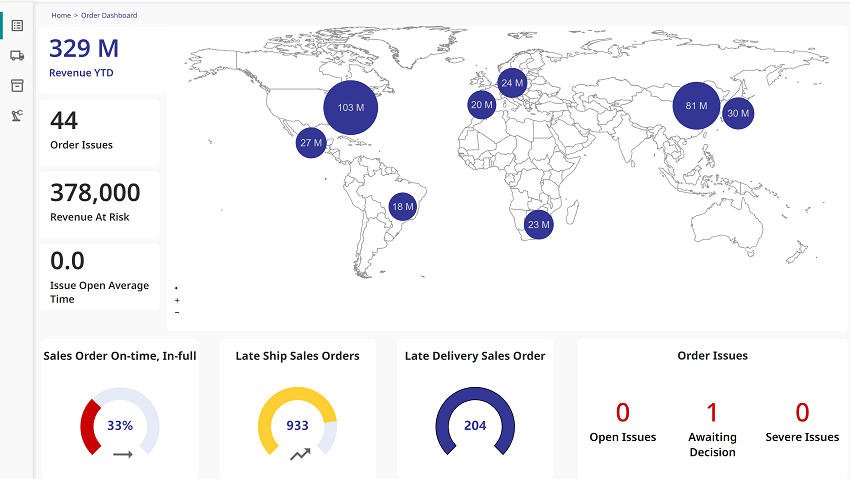Click the delivery truck sidebar icon
850x479 pixels.
click(x=17, y=56)
